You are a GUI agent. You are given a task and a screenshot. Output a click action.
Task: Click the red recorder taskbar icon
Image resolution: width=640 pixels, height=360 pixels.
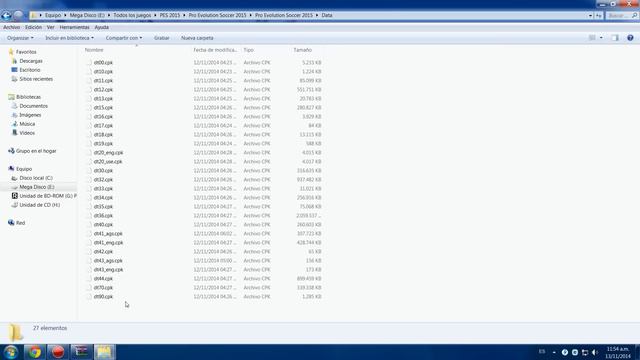coord(58,352)
